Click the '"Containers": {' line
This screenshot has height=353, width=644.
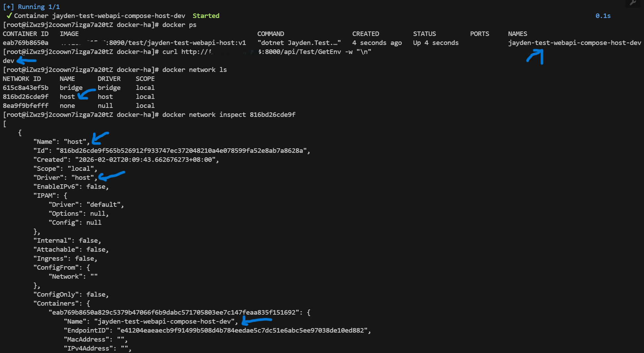(x=61, y=304)
